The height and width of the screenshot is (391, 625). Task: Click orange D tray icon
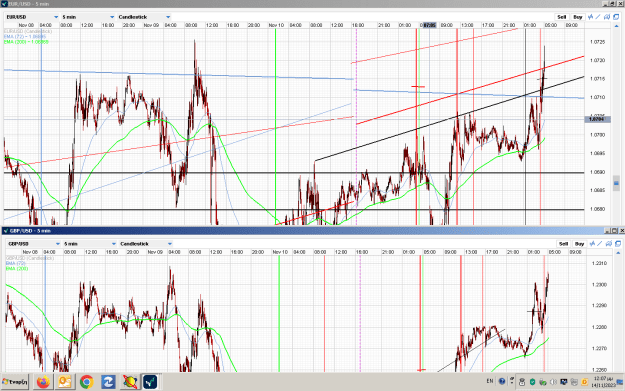pos(585,382)
